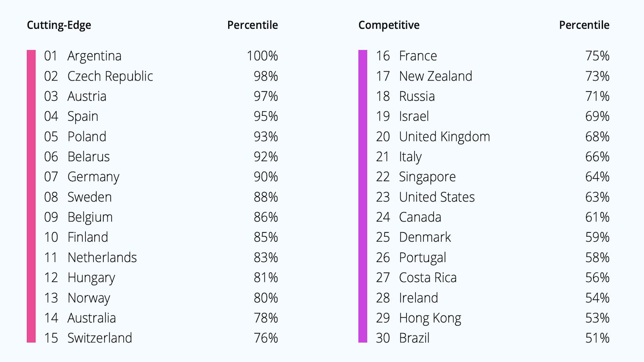Screen dimensions: 644x362
Task: Click the Czech Republic country name
Action: coord(110,76)
